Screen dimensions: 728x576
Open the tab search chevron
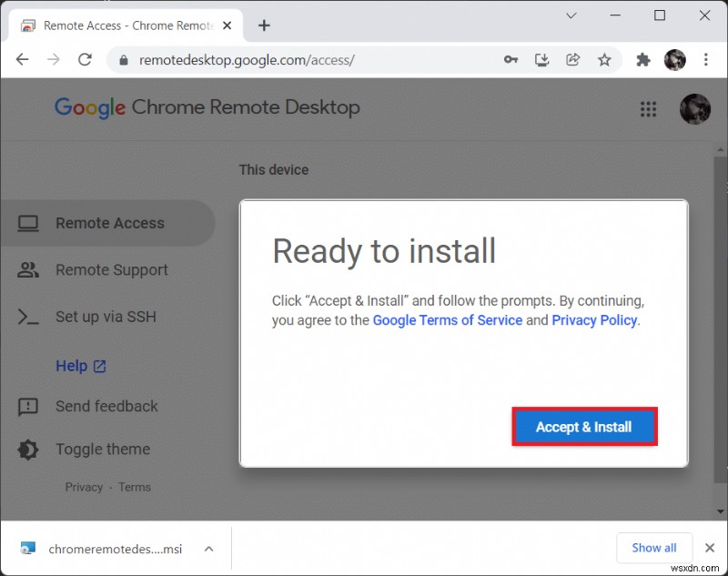point(571,15)
